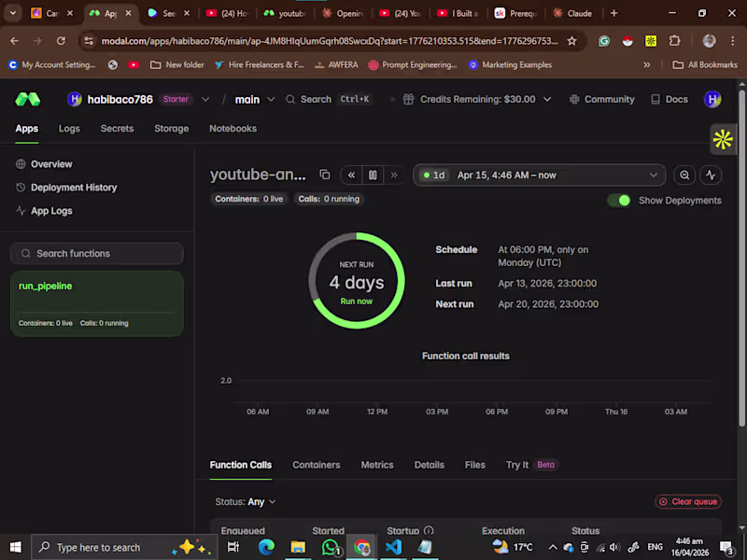
Task: Open the YouTube bookmark icon
Action: click(x=134, y=64)
